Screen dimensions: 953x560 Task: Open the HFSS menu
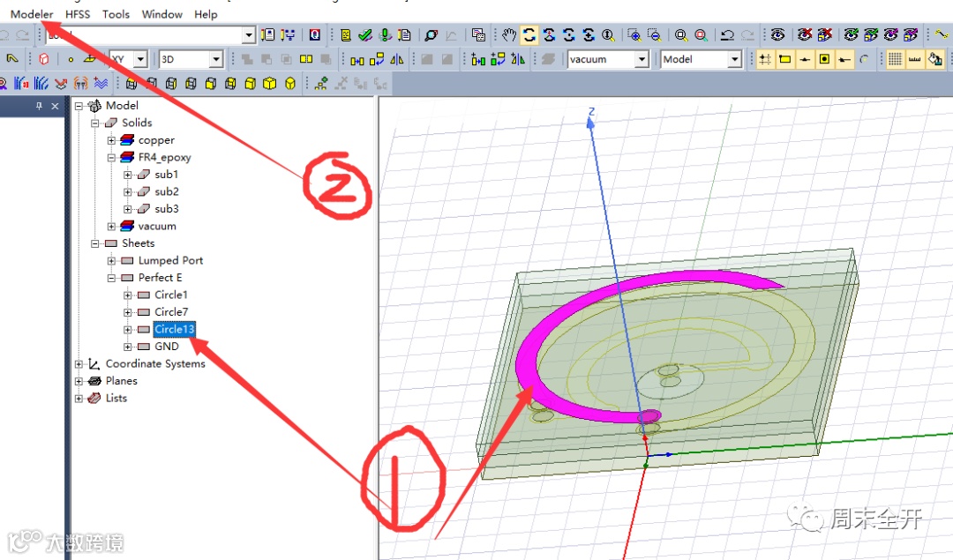pos(77,14)
